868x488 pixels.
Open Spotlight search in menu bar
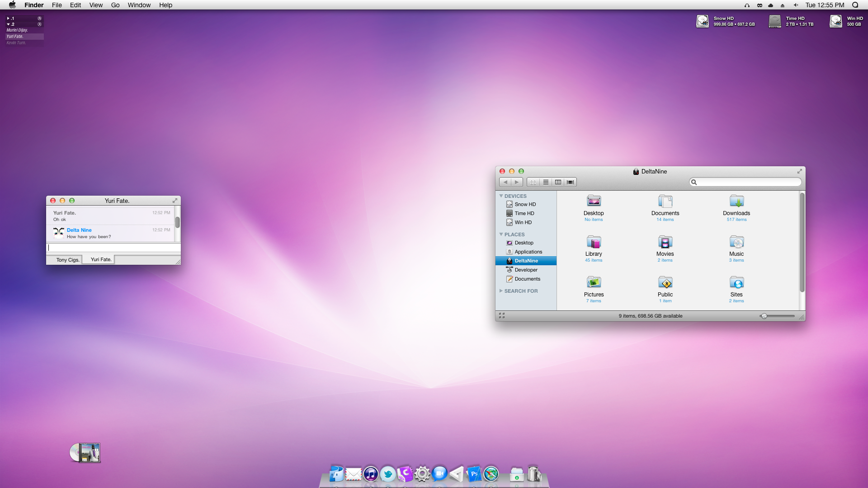tap(855, 5)
